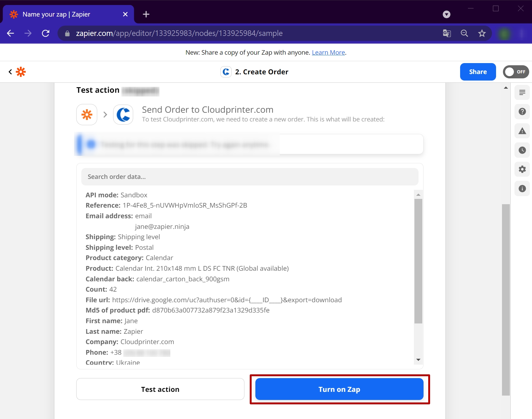The image size is (532, 419).
Task: Close the 'Name your zap | Zapier' tab
Action: pos(125,14)
